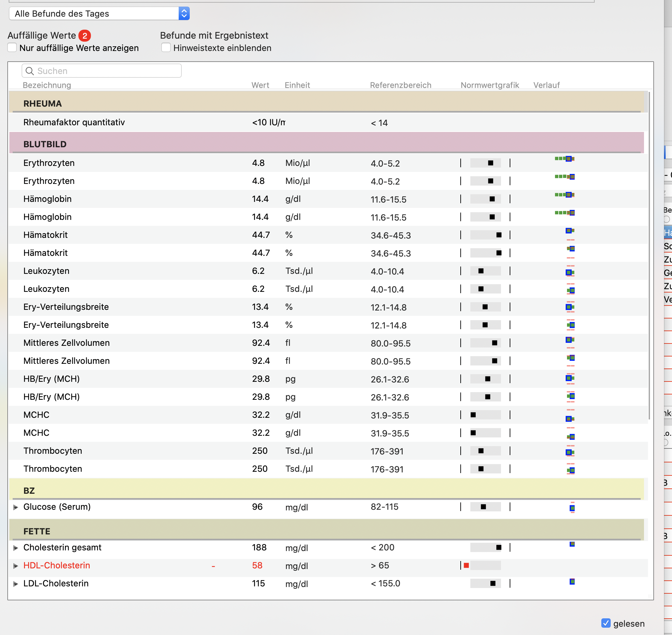Expand the HDL-Cholesterin row

point(16,566)
